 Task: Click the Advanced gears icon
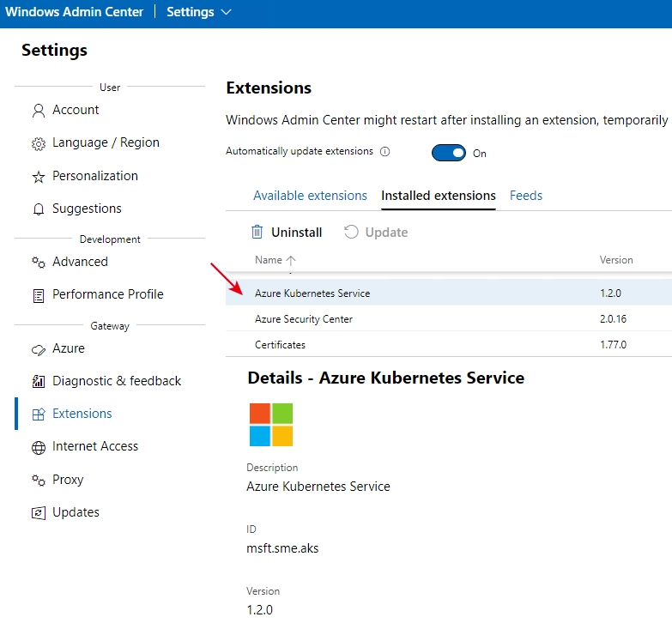pyautogui.click(x=39, y=263)
